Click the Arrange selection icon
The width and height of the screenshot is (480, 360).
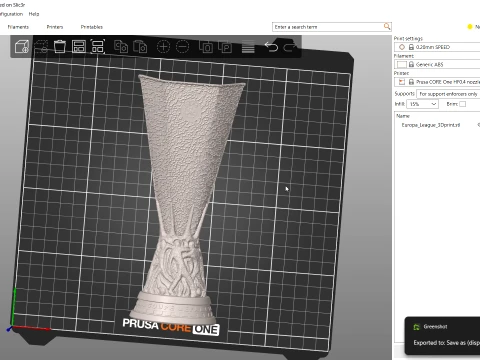tap(98, 47)
